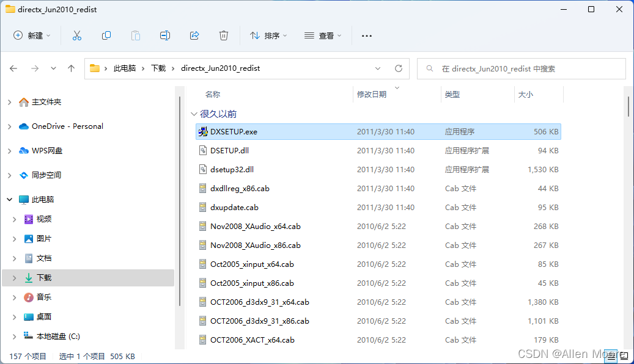The width and height of the screenshot is (634, 364).
Task: Click the DXSETUP.exe file icon
Action: [203, 131]
